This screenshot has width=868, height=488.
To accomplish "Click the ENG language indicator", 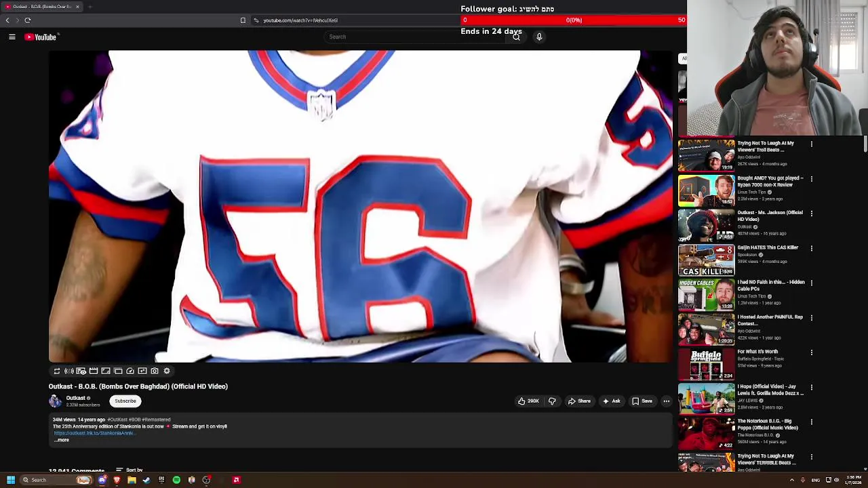I will pyautogui.click(x=816, y=480).
